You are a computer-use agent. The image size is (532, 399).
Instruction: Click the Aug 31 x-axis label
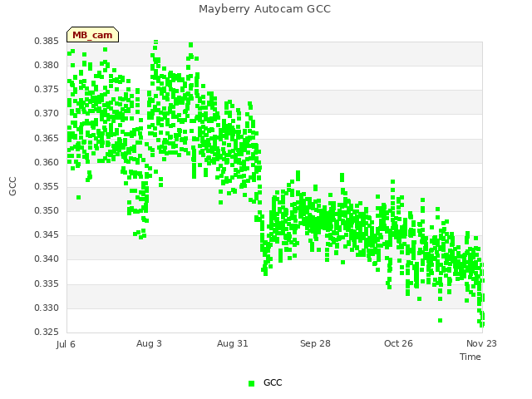click(233, 343)
